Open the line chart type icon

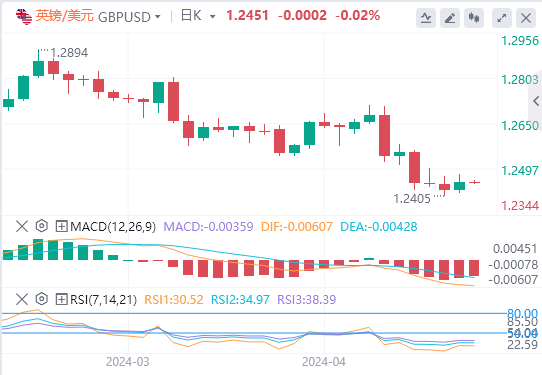coord(426,18)
